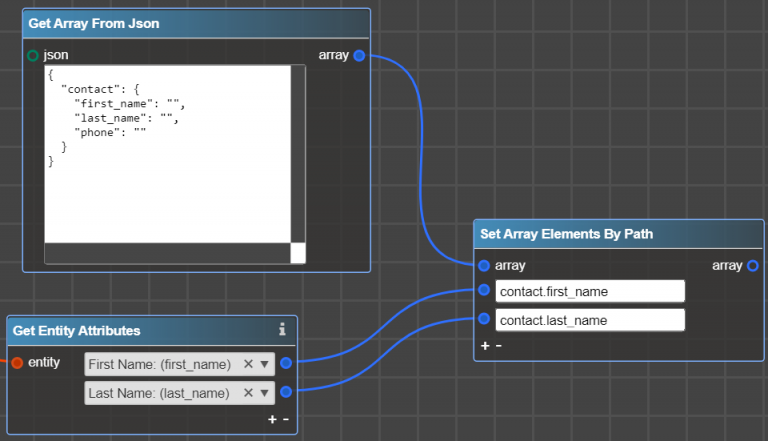Select the Get Entity Attributes node header
Image resolution: width=768 pixels, height=441 pixels.
tap(152, 331)
